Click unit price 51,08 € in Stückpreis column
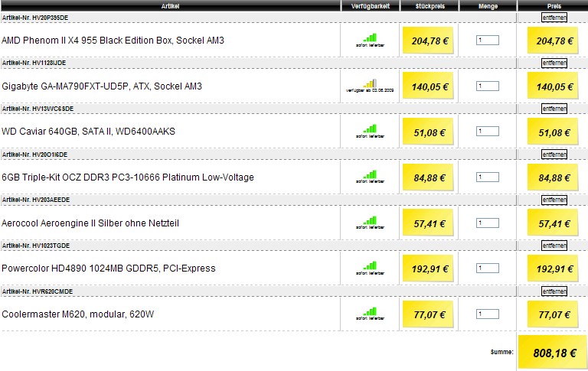This screenshot has height=371, width=588. point(428,132)
